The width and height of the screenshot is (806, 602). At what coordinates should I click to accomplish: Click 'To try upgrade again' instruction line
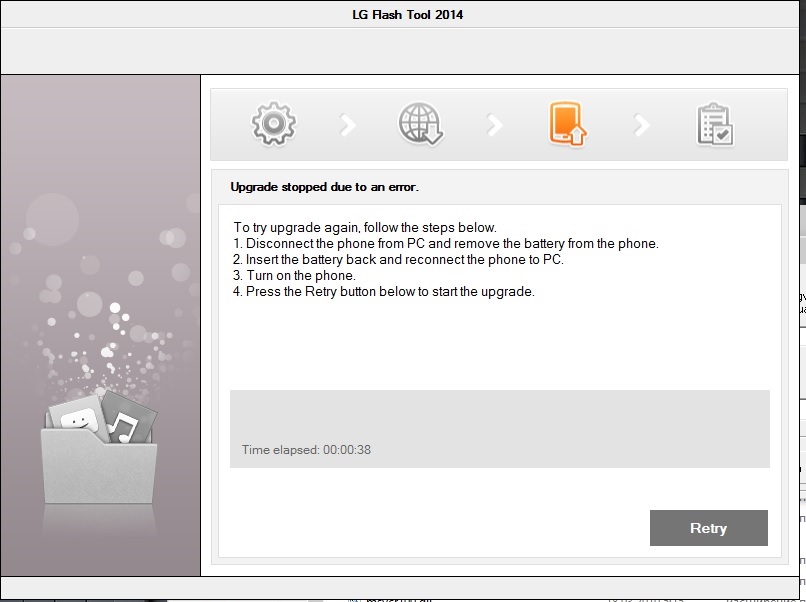pos(365,228)
